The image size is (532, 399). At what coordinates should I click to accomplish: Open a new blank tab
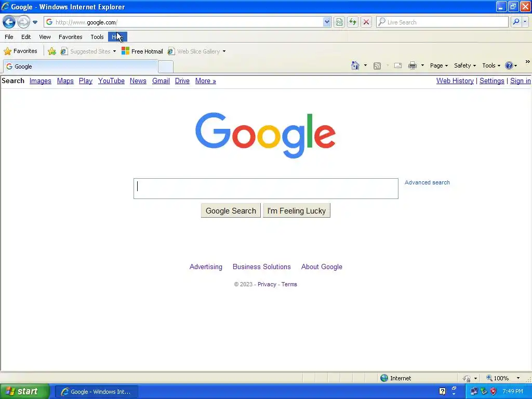coord(166,66)
